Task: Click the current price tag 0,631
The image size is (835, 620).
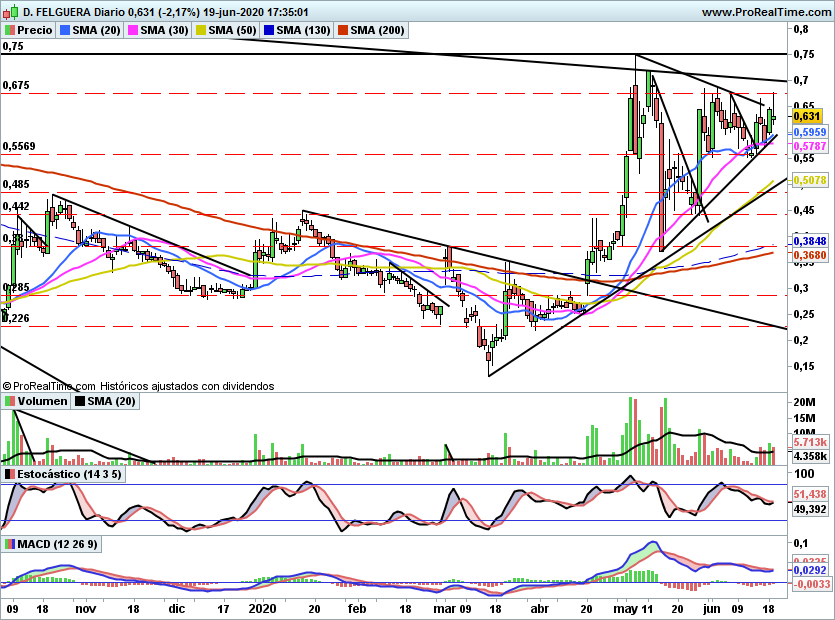Action: click(x=807, y=116)
